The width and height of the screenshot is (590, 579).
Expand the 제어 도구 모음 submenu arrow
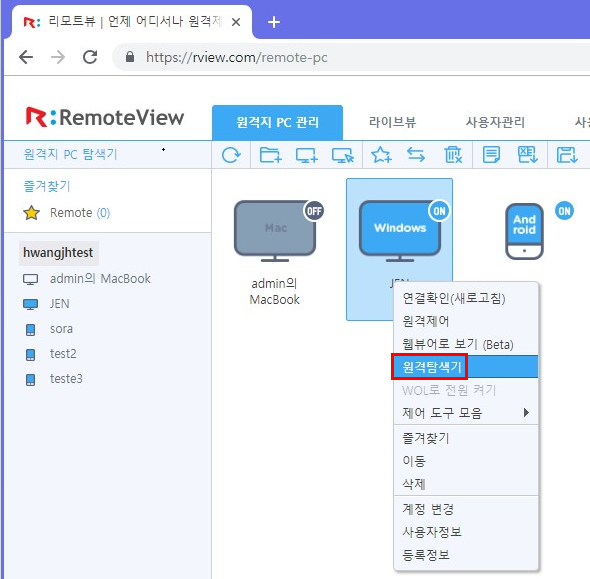click(x=526, y=413)
